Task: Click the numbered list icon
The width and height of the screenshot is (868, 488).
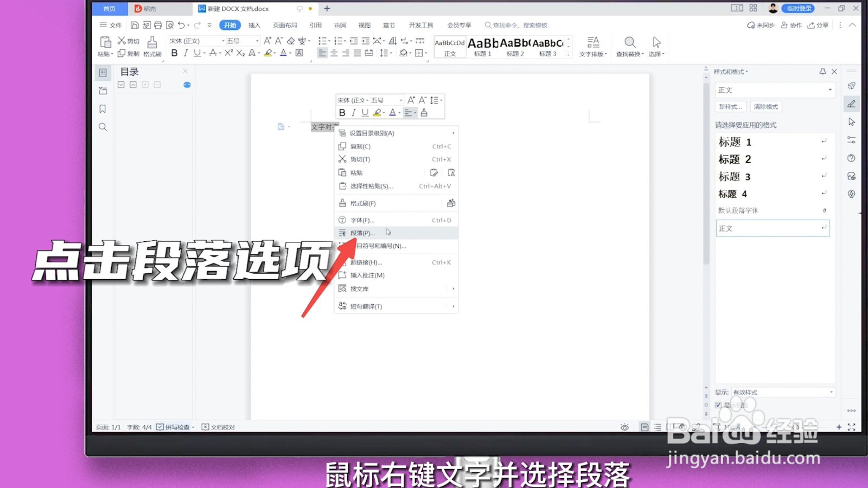Action: pos(339,41)
